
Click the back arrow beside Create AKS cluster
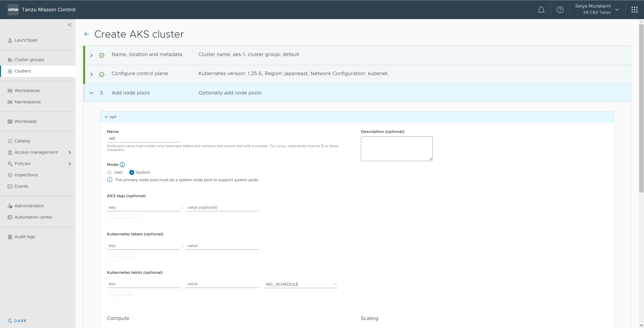click(x=87, y=34)
